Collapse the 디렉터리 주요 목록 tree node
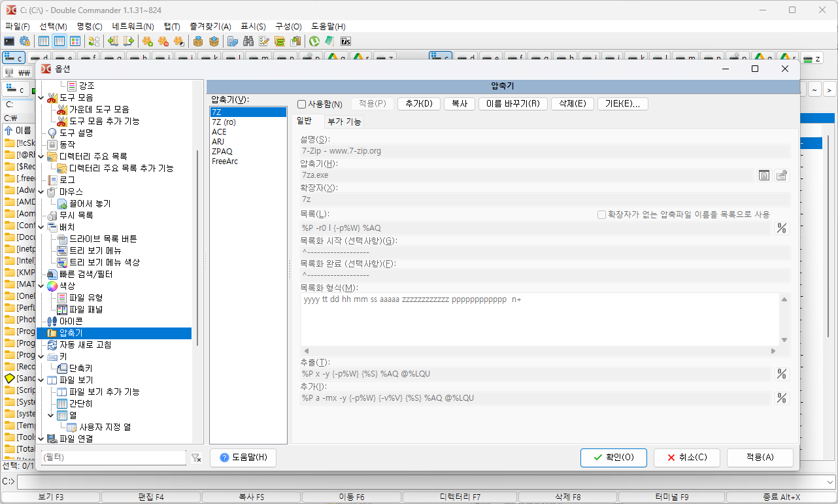The height and width of the screenshot is (504, 838). [42, 156]
